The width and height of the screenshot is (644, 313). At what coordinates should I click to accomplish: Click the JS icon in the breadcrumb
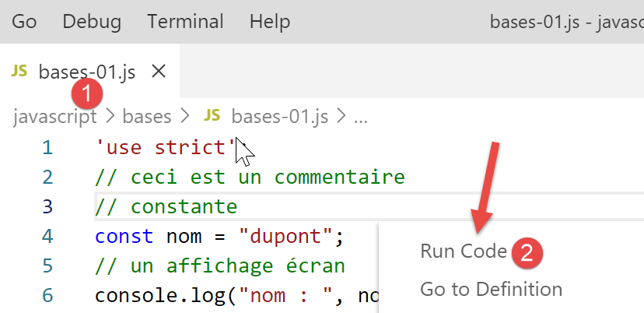pos(212,117)
